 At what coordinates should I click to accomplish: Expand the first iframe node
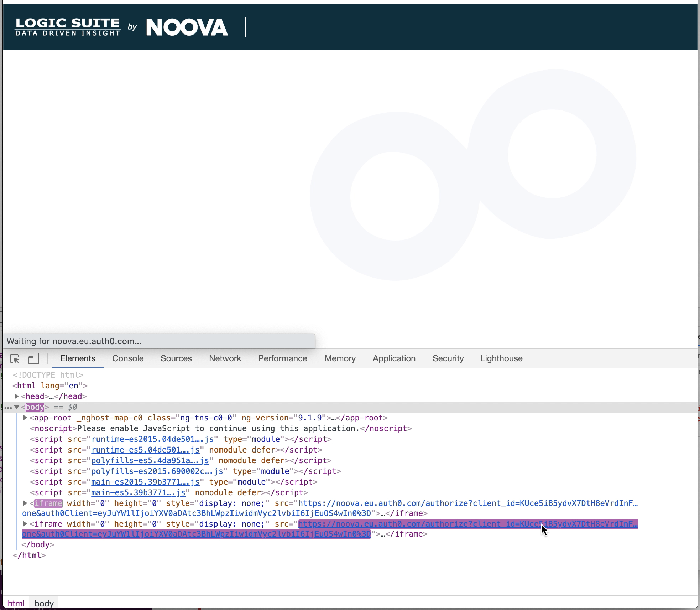[25, 503]
